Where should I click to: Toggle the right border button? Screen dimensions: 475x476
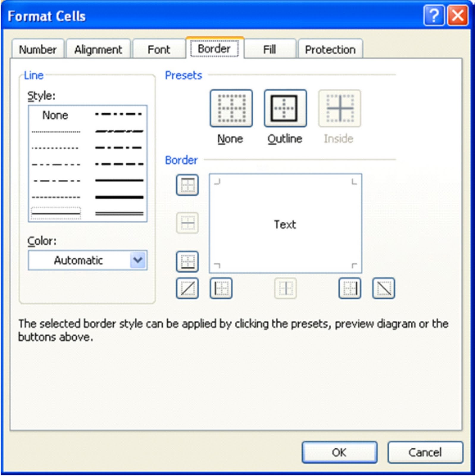(350, 288)
